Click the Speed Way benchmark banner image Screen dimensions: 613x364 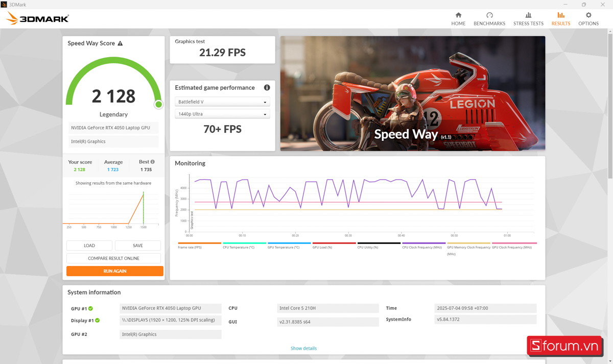[413, 93]
